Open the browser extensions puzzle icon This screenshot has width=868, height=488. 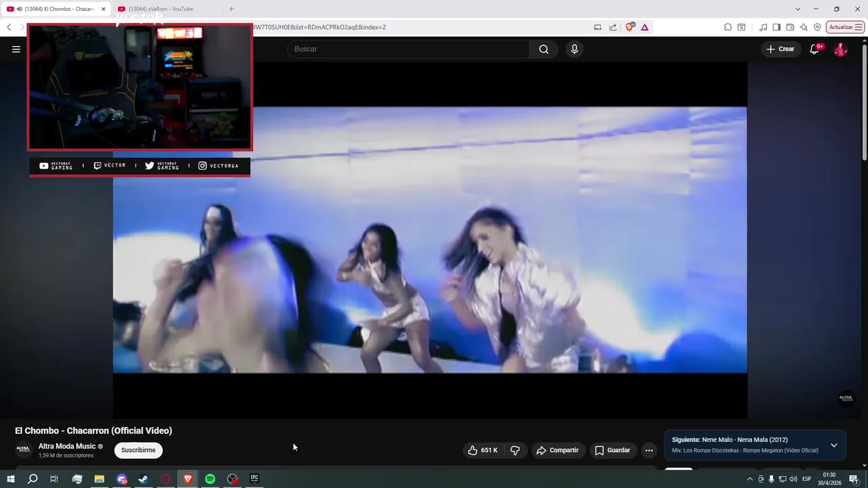728,27
